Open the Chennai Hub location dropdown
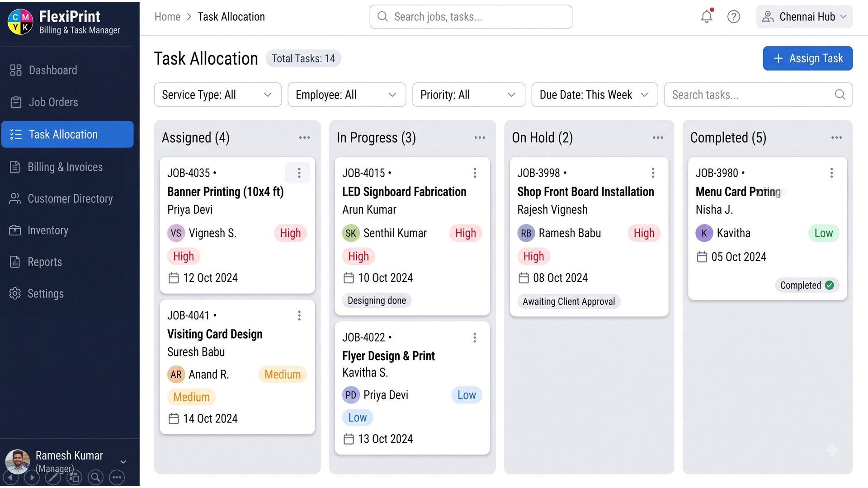868x488 pixels. pos(804,17)
